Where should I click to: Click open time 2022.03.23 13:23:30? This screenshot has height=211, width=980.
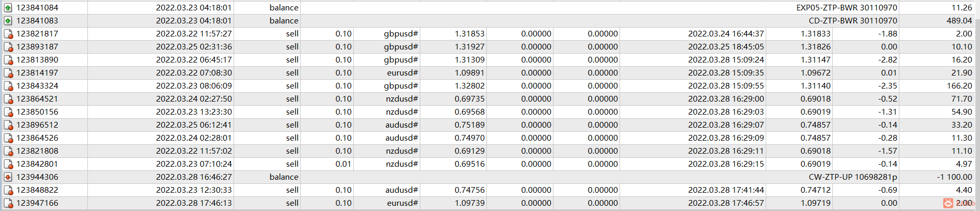(x=194, y=111)
